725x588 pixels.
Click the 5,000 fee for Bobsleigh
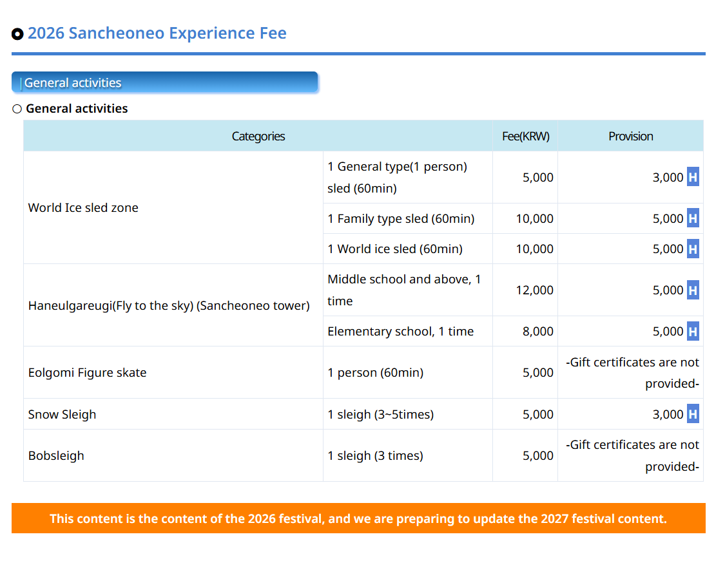(537, 456)
